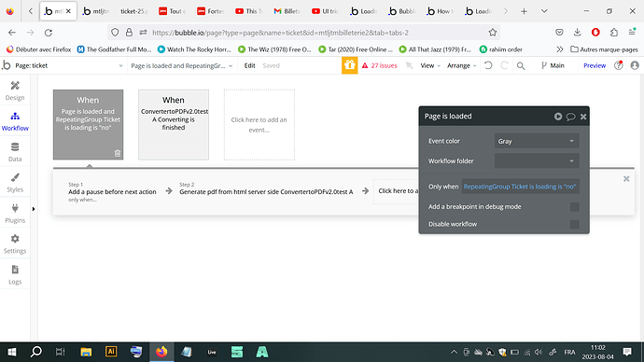Screen dimensions: 644x362
Task: Select the Page is loaded event box
Action: 88,125
